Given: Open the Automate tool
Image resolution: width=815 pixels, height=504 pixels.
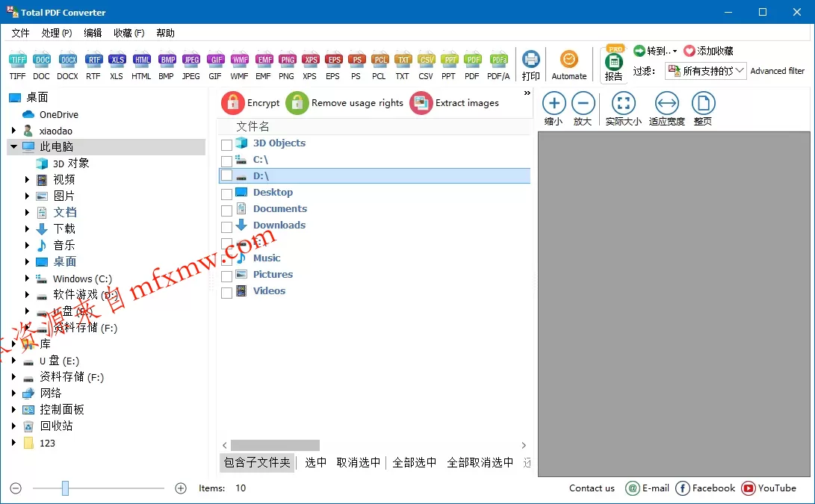Looking at the screenshot, I should 569,66.
